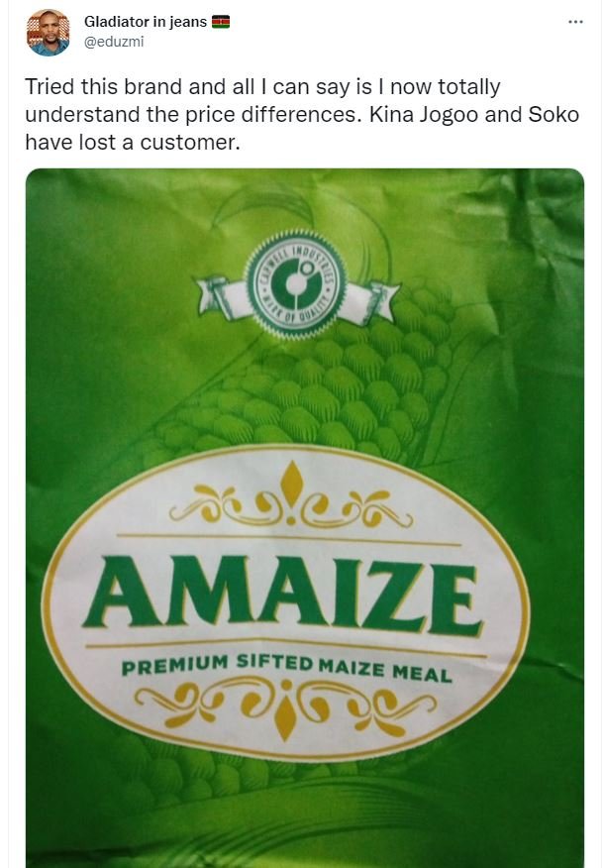Select the tweet text starting 'Tried this brand'
The image size is (605, 868).
(302, 115)
